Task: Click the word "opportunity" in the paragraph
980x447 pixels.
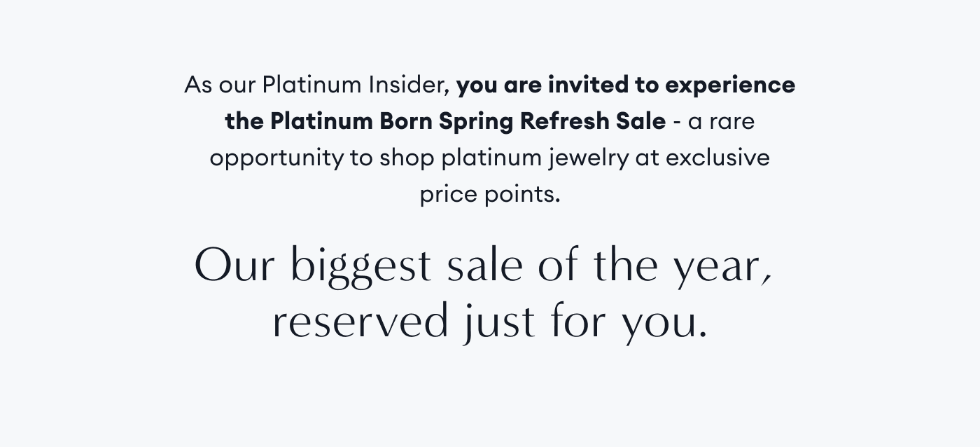Action: click(x=276, y=158)
